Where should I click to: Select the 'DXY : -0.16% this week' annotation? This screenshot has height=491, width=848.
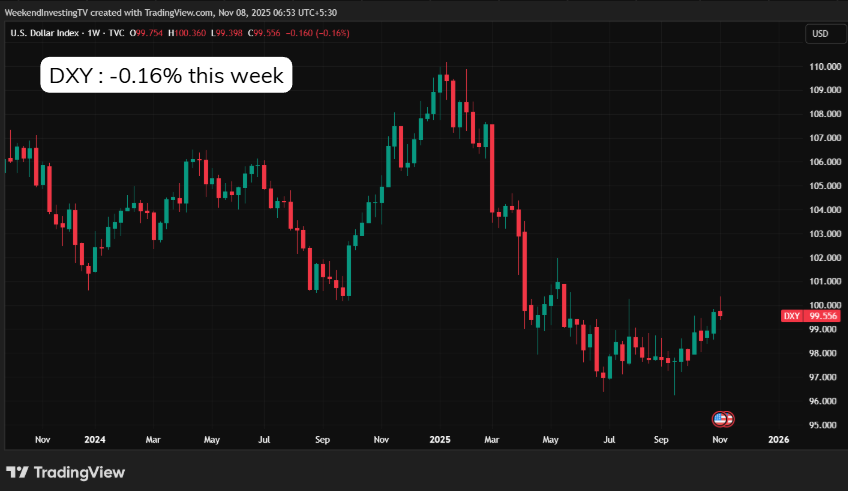166,76
